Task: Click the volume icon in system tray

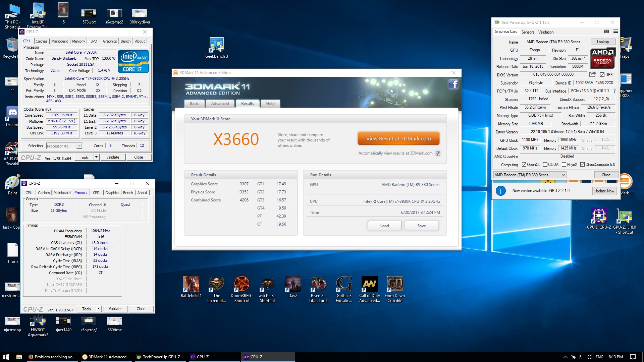Action: tap(590, 357)
